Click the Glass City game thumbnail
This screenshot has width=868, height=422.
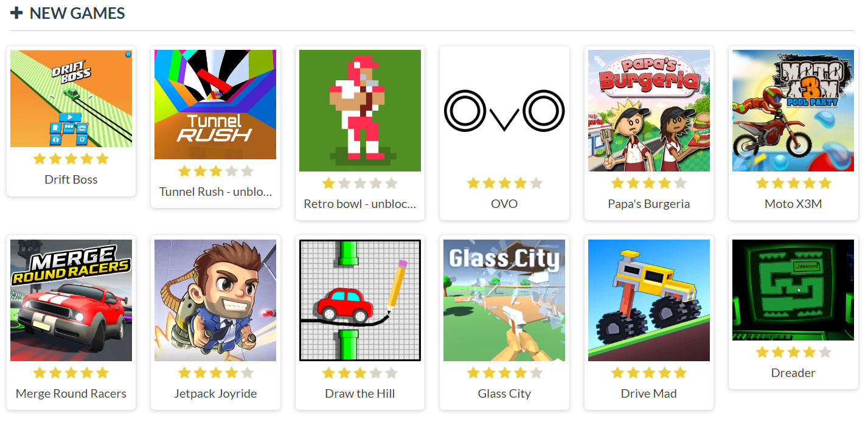(504, 300)
